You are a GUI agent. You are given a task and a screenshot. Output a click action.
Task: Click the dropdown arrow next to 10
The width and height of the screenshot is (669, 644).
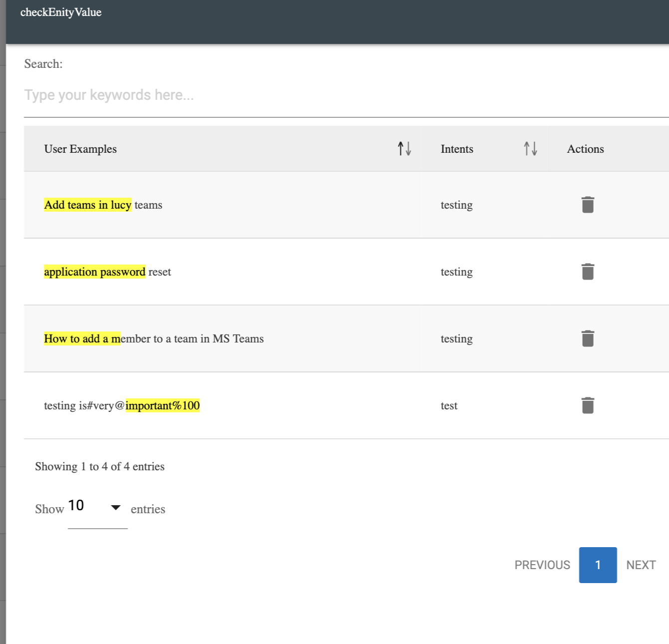[x=116, y=508]
